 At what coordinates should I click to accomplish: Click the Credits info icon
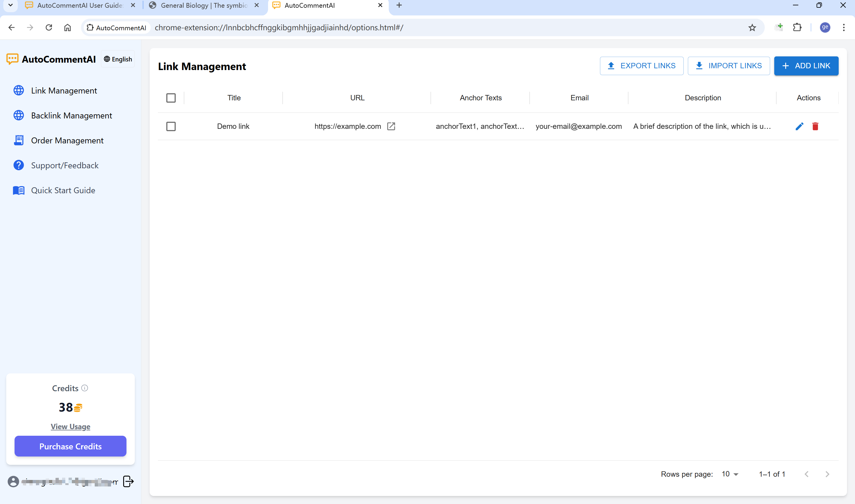tap(85, 388)
